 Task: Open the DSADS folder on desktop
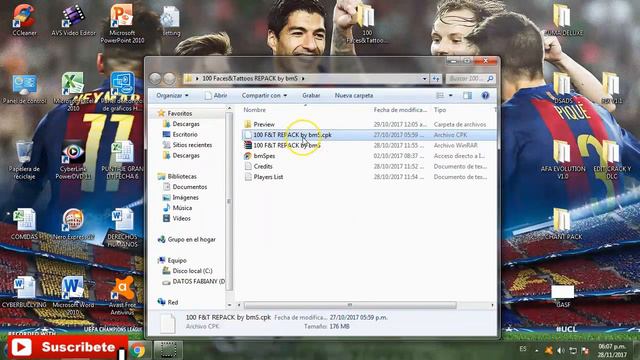click(x=562, y=88)
